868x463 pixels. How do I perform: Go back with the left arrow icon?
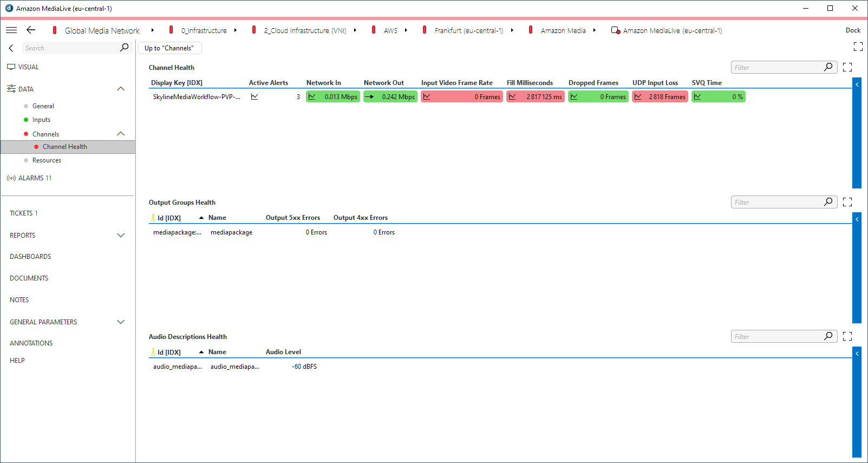pyautogui.click(x=31, y=30)
